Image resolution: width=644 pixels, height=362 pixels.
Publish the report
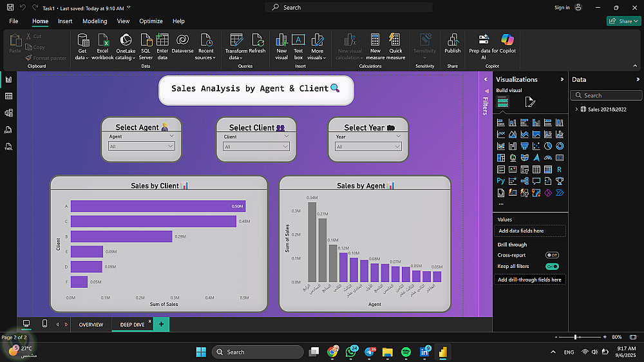[453, 44]
